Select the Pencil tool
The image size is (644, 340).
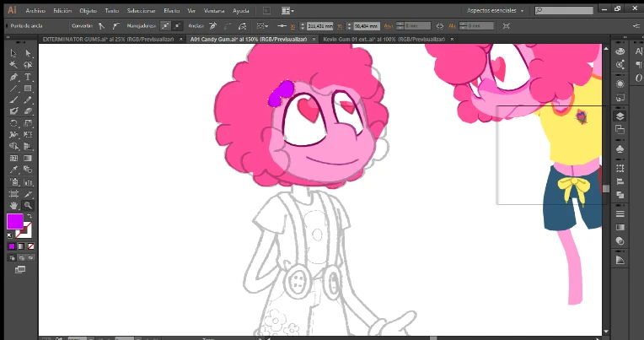(28, 100)
